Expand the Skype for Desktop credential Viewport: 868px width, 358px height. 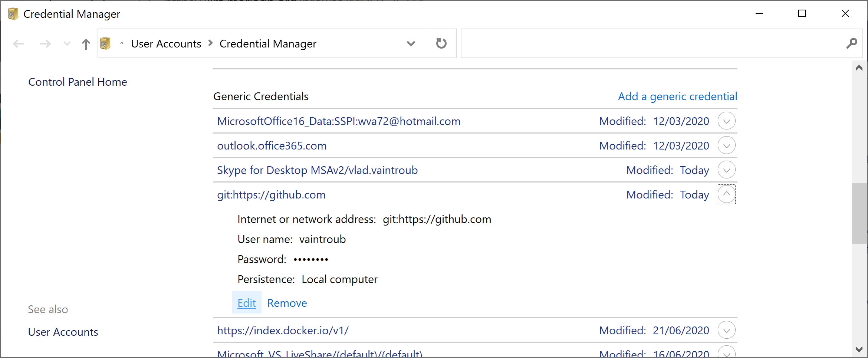726,170
